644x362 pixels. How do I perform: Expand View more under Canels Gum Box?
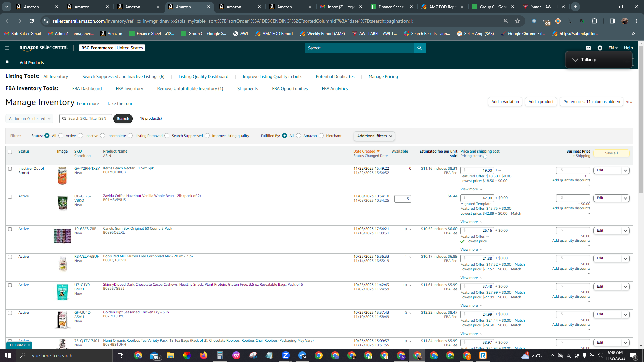pos(471,249)
